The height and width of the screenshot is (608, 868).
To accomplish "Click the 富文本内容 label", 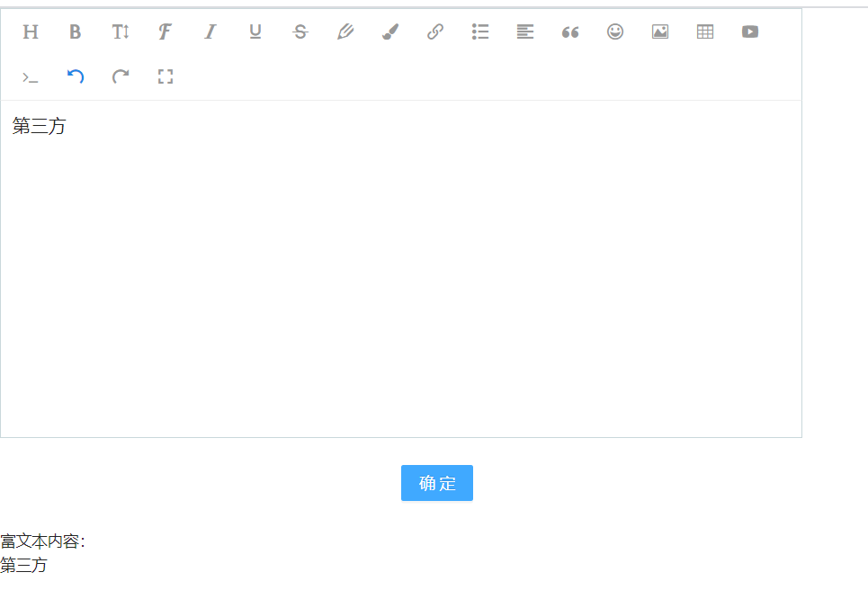I will click(42, 541).
